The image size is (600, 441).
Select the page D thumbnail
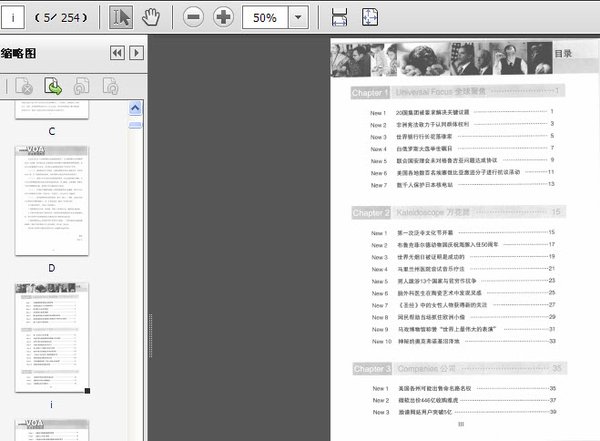(51, 200)
